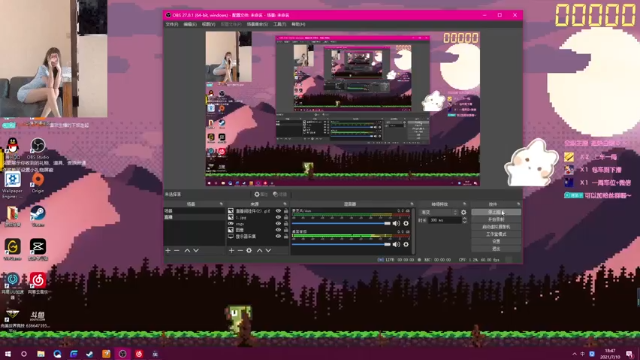Add a new scene with the plus icon
The height and width of the screenshot is (360, 640).
click(x=168, y=250)
